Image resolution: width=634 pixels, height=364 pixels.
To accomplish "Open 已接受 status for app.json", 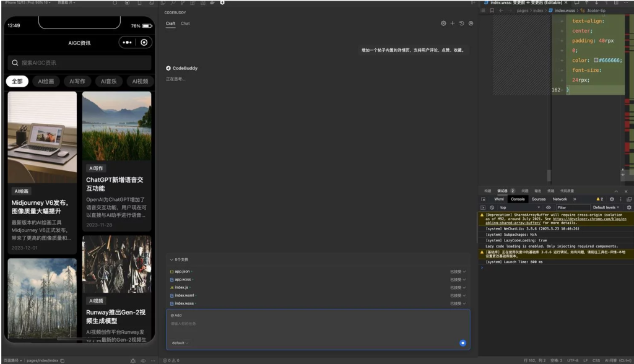I will coord(458,272).
